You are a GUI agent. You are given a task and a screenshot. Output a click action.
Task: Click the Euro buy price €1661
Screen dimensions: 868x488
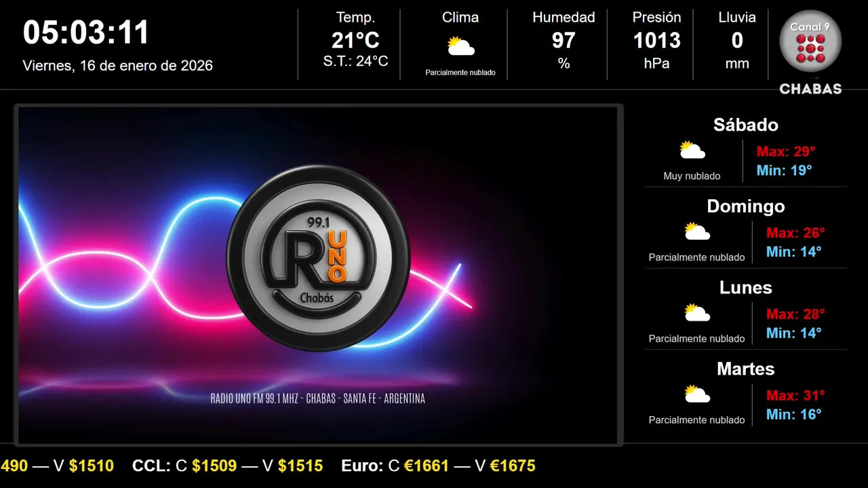(427, 466)
